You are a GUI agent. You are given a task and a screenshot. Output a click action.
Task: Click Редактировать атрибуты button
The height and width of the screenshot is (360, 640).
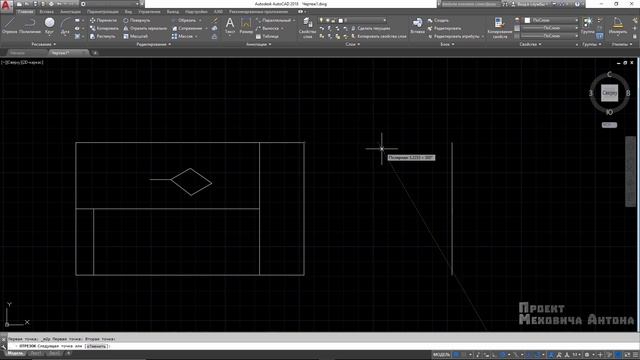click(453, 36)
